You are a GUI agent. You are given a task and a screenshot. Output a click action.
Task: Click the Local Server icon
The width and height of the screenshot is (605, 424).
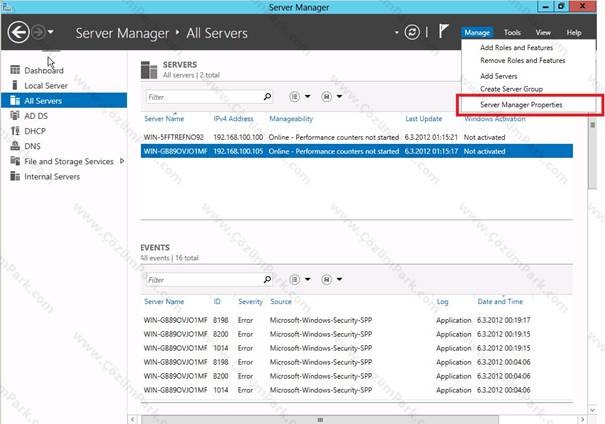(15, 85)
